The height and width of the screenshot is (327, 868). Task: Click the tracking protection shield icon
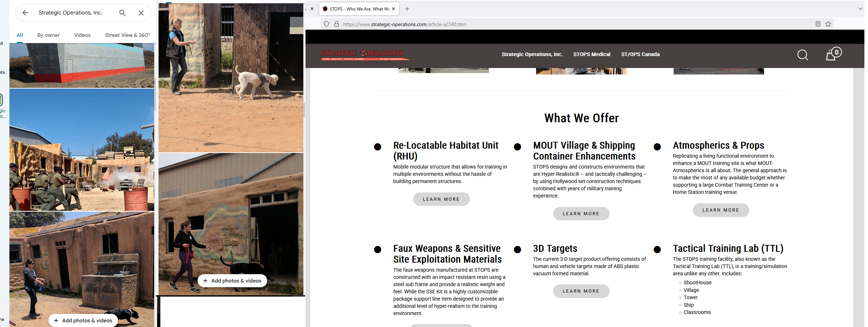pyautogui.click(x=326, y=24)
